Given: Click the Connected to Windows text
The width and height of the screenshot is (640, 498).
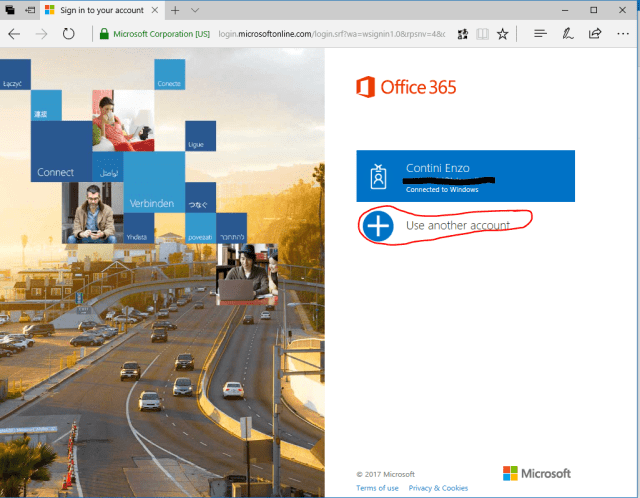Looking at the screenshot, I should pyautogui.click(x=442, y=189).
